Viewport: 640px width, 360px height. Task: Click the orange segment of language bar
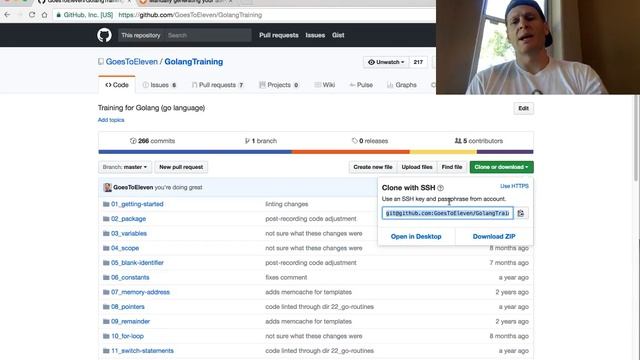pyautogui.click(x=351, y=152)
